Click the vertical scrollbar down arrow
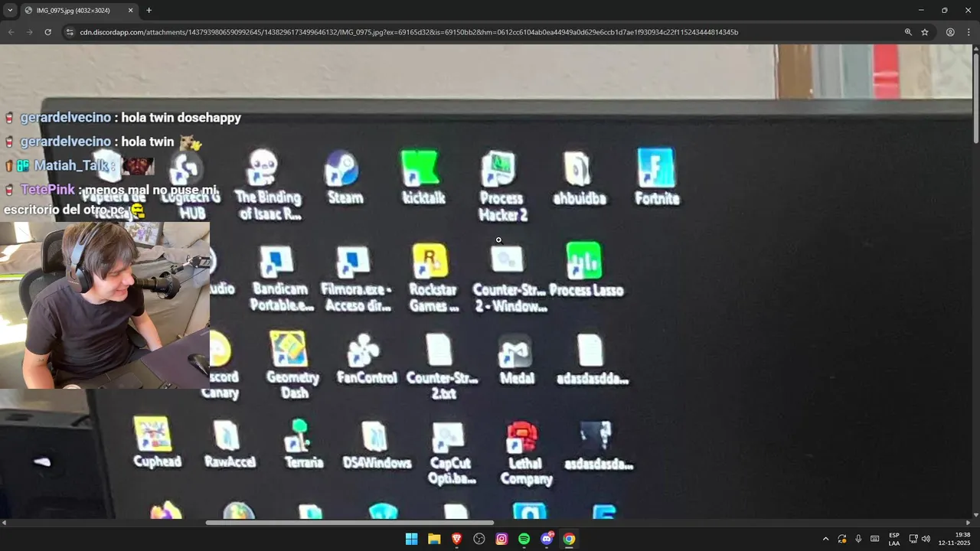The width and height of the screenshot is (980, 551). coord(975,515)
